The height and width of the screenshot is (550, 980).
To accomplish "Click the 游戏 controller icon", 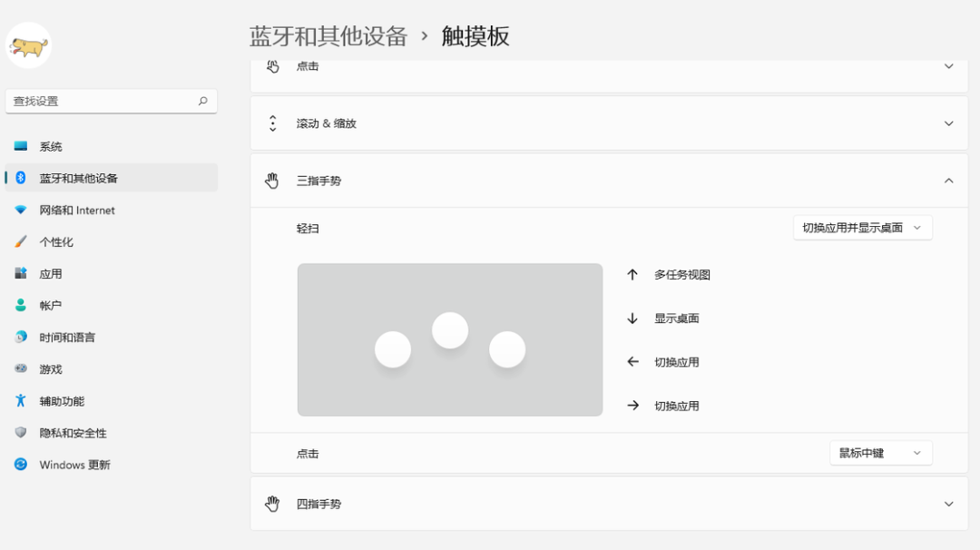I will (21, 368).
